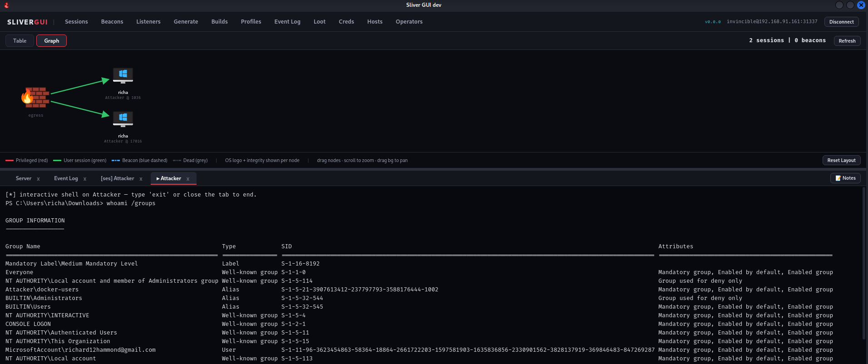
Task: Click the 'Attacker @ 1036' node label
Action: click(123, 98)
